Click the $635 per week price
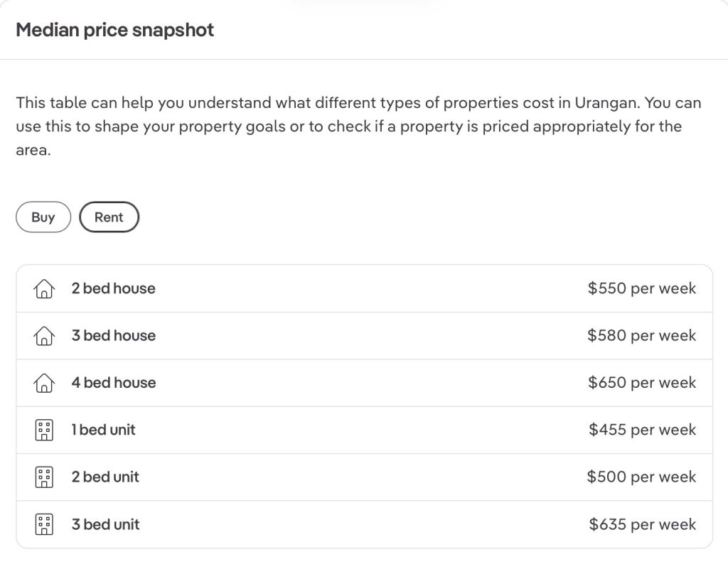 (x=642, y=524)
